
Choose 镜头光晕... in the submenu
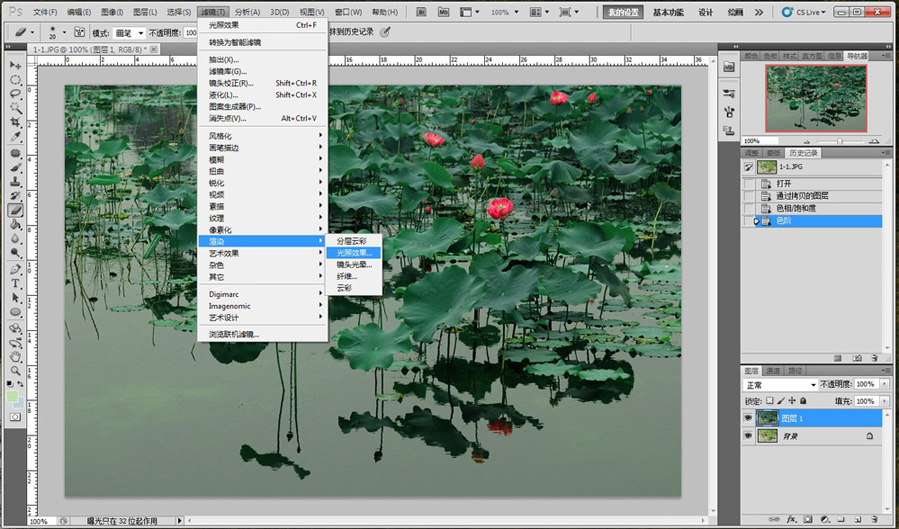(x=354, y=265)
